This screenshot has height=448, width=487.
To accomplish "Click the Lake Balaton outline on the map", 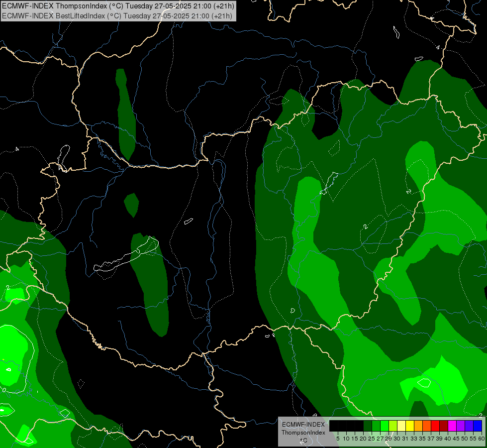I will point(126,254).
